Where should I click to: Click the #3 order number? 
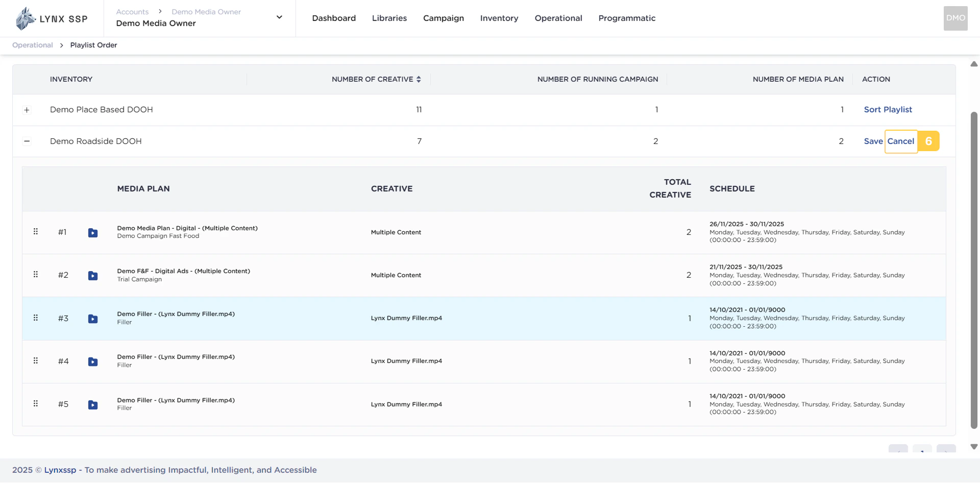pos(63,319)
